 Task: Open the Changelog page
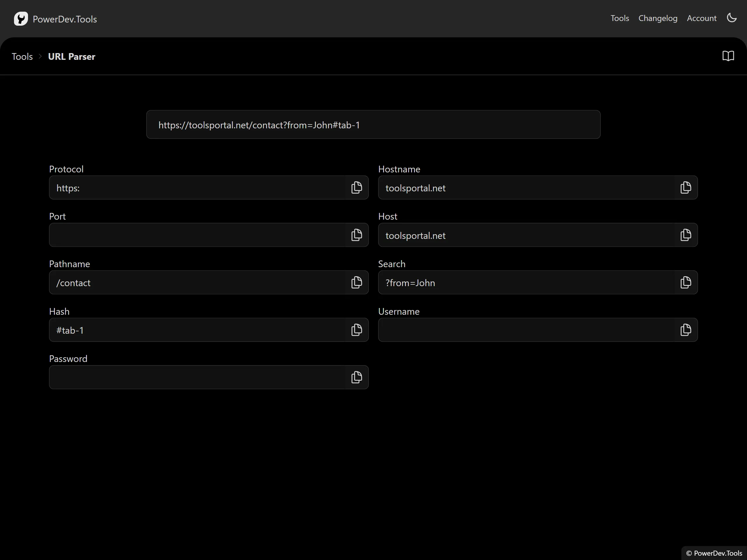click(657, 18)
